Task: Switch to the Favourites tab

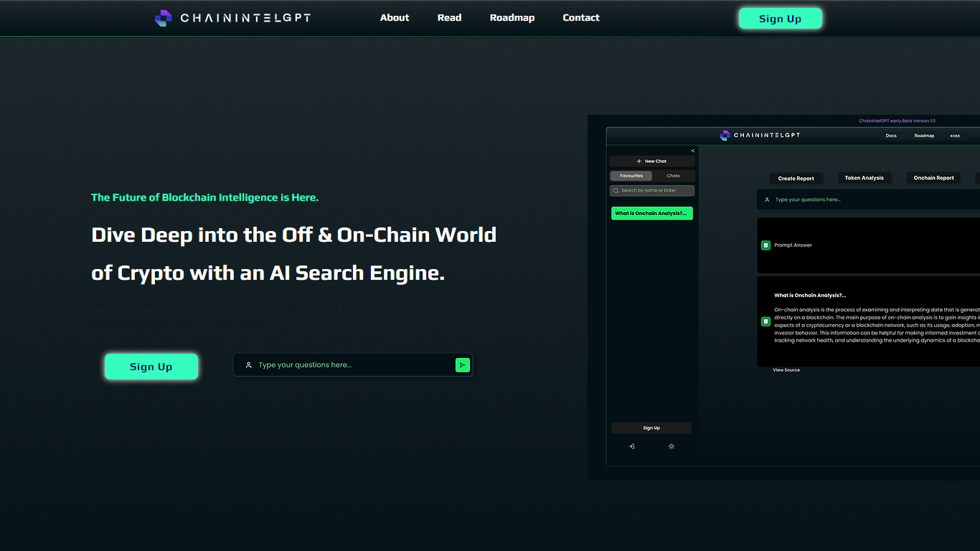Action: click(x=631, y=176)
